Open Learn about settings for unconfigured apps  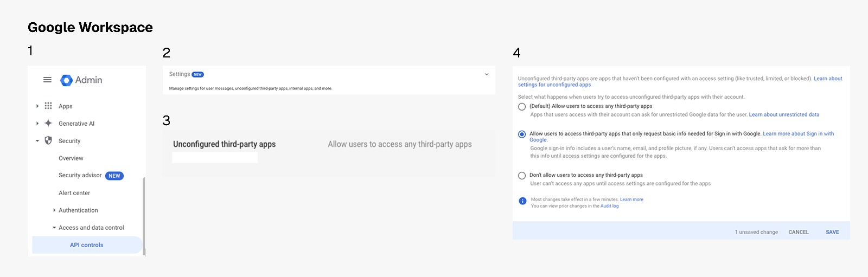pyautogui.click(x=680, y=81)
